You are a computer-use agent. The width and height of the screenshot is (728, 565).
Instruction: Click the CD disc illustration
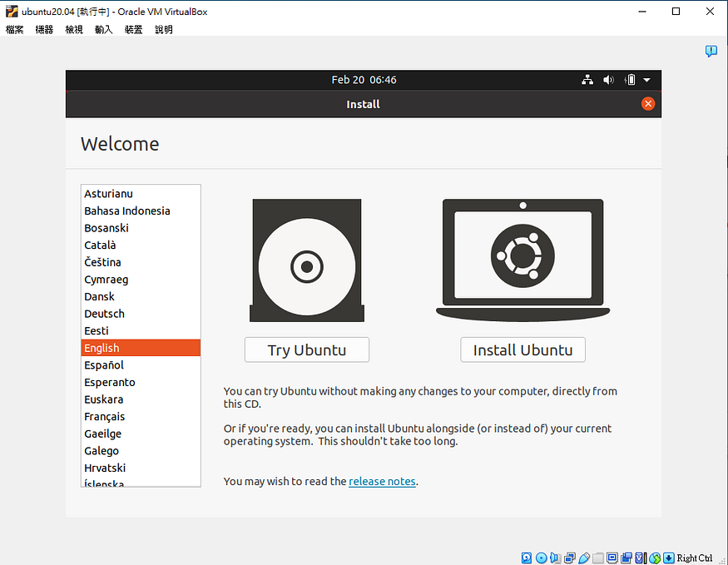tap(307, 260)
